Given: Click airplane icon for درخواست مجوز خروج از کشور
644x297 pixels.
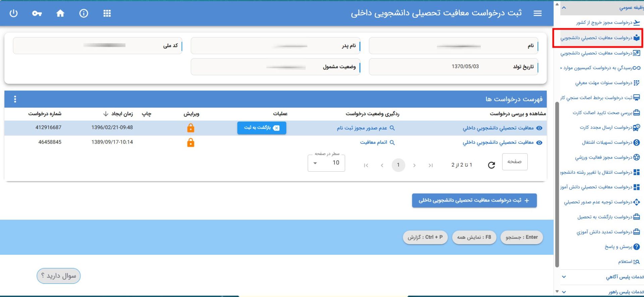Looking at the screenshot, I should 637,23.
